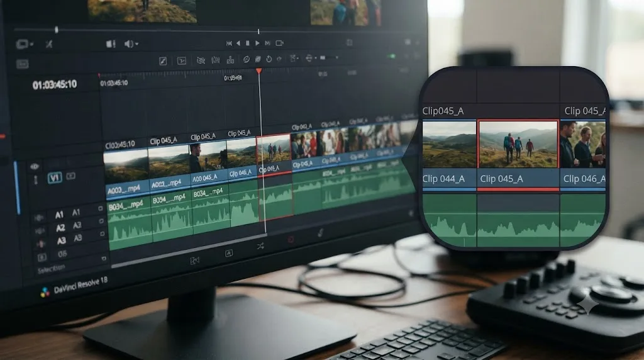The width and height of the screenshot is (644, 360).
Task: Select the A1 audio track label
Action: [x=59, y=215]
